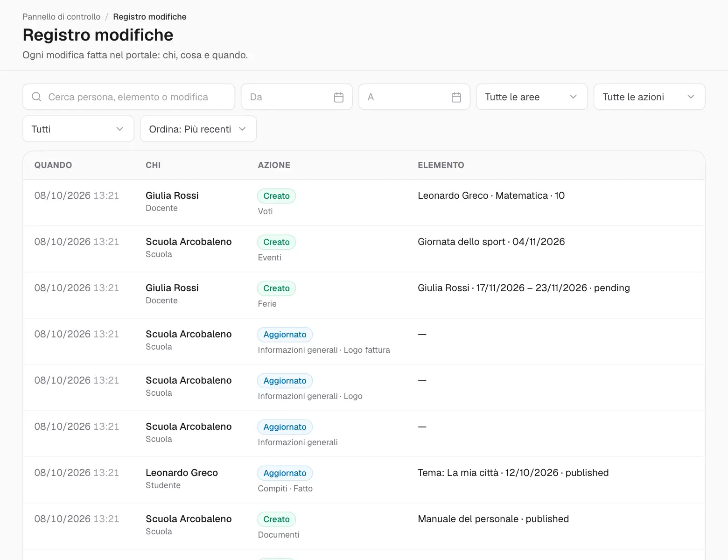Click the A end date field

coord(414,97)
